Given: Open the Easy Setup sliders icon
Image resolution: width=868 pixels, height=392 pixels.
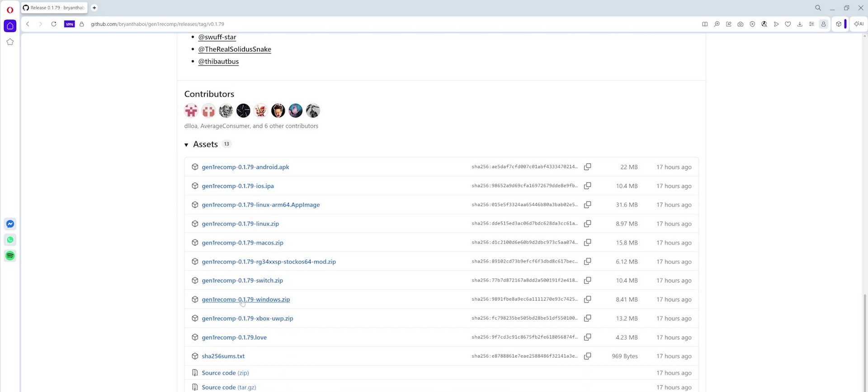Looking at the screenshot, I should coord(811,24).
